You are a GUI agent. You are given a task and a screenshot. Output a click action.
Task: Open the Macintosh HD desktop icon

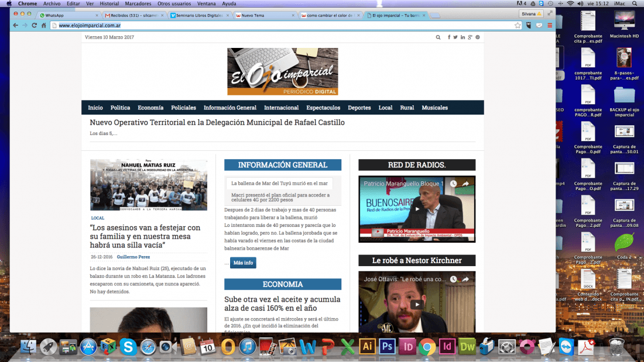(x=624, y=25)
